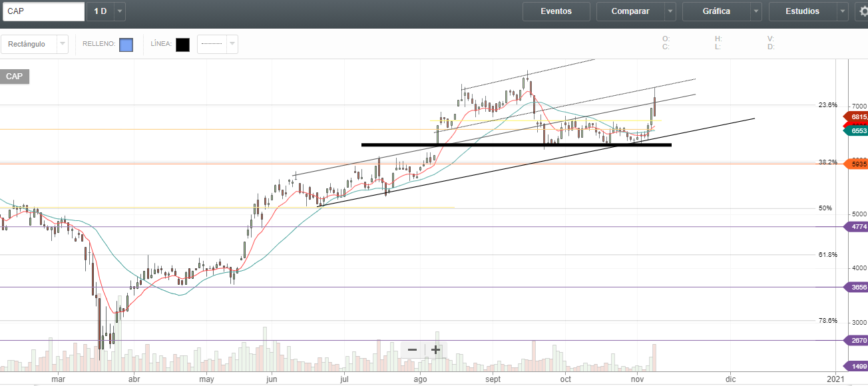
Task: Click the RELLENO label text
Action: point(99,45)
